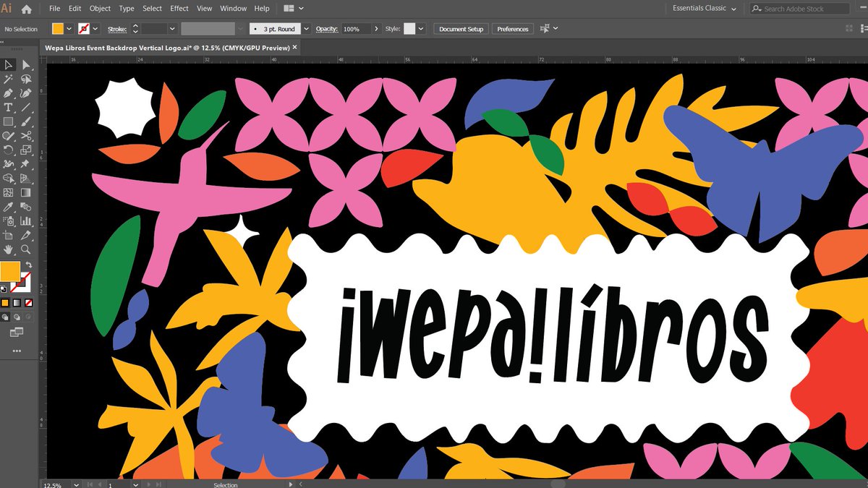
Task: Select the Line Segment tool
Action: (x=26, y=107)
